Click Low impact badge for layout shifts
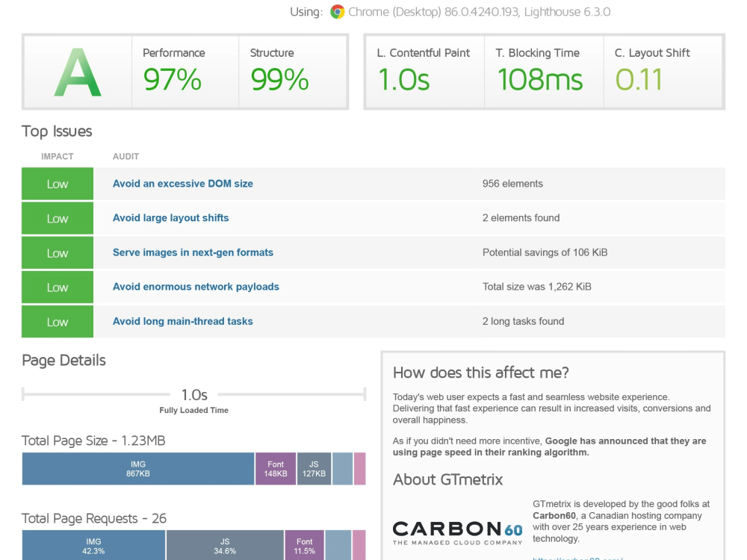The width and height of the screenshot is (747, 560). click(x=58, y=218)
